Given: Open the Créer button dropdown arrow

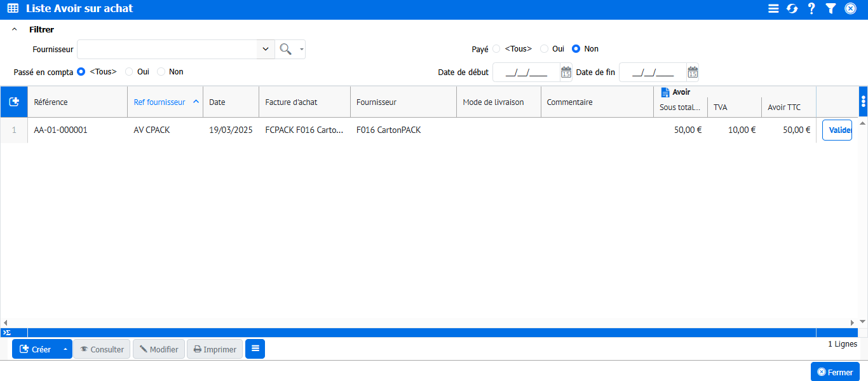Looking at the screenshot, I should click(x=65, y=349).
